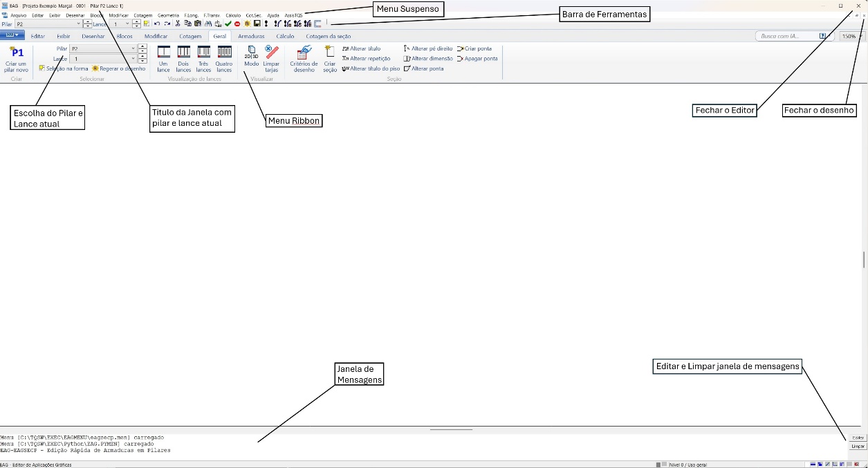The image size is (868, 468).
Task: Click Editar button in message window
Action: [858, 438]
